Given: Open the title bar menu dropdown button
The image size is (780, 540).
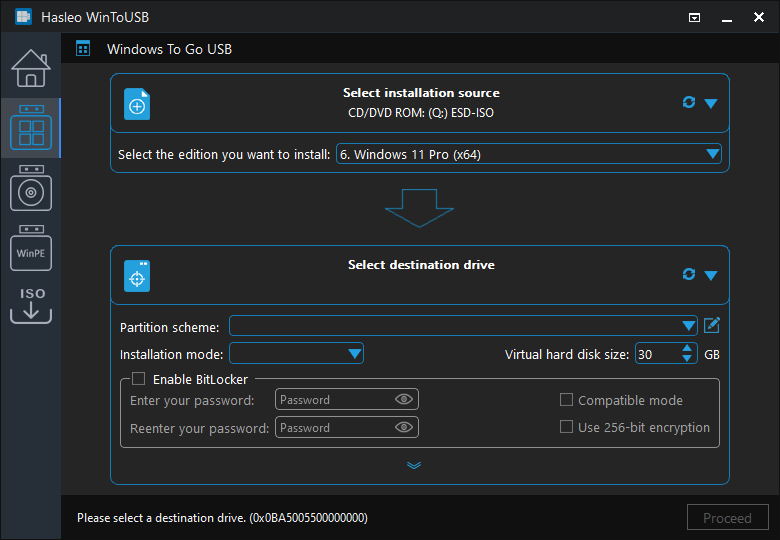Looking at the screenshot, I should tap(694, 18).
